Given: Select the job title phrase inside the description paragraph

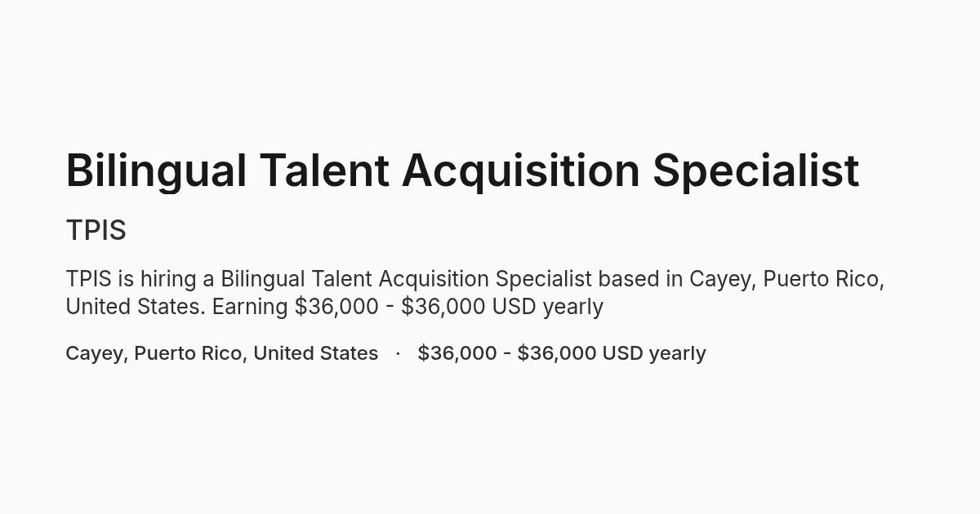Looking at the screenshot, I should click(x=406, y=280).
